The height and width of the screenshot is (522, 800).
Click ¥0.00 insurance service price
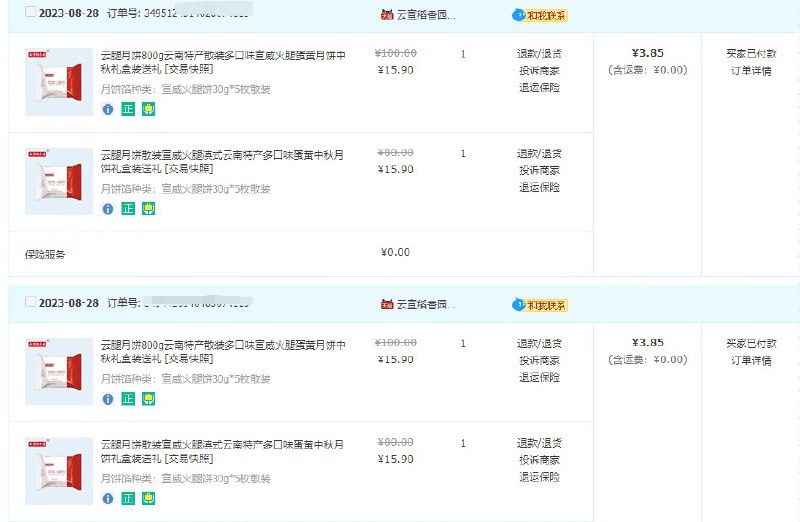click(x=395, y=252)
